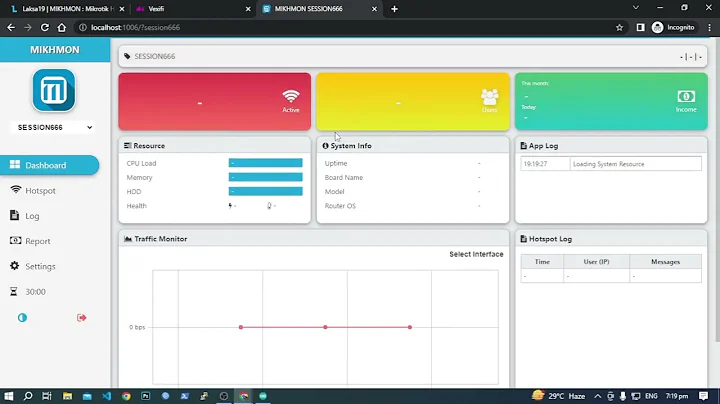Click the Users group icon on yellow card
The height and width of the screenshot is (404, 720).
coord(489,96)
